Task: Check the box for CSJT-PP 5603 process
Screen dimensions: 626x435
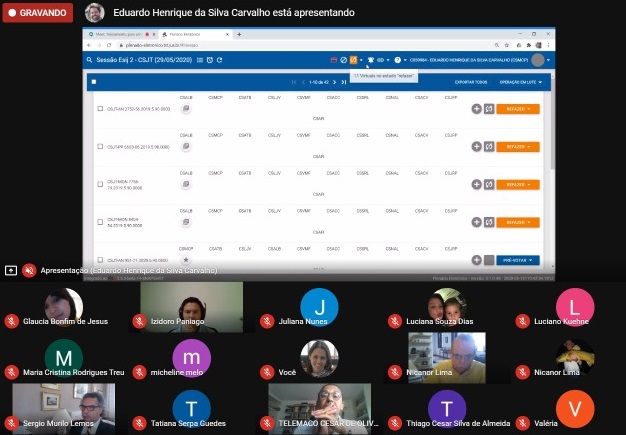Action: [100, 147]
